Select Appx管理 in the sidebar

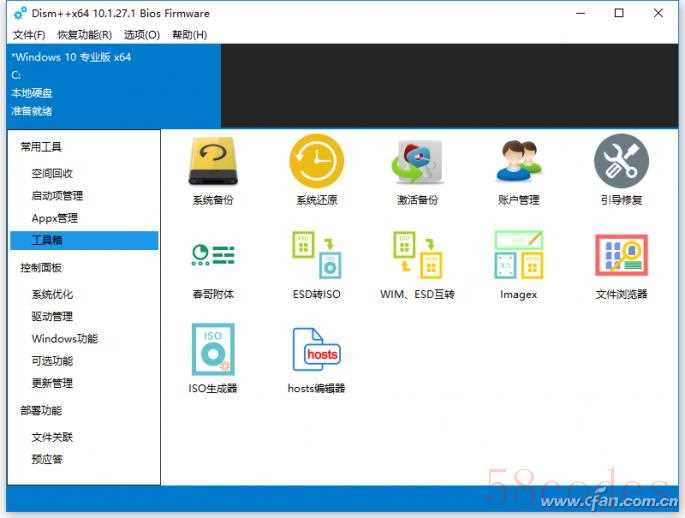(x=55, y=218)
